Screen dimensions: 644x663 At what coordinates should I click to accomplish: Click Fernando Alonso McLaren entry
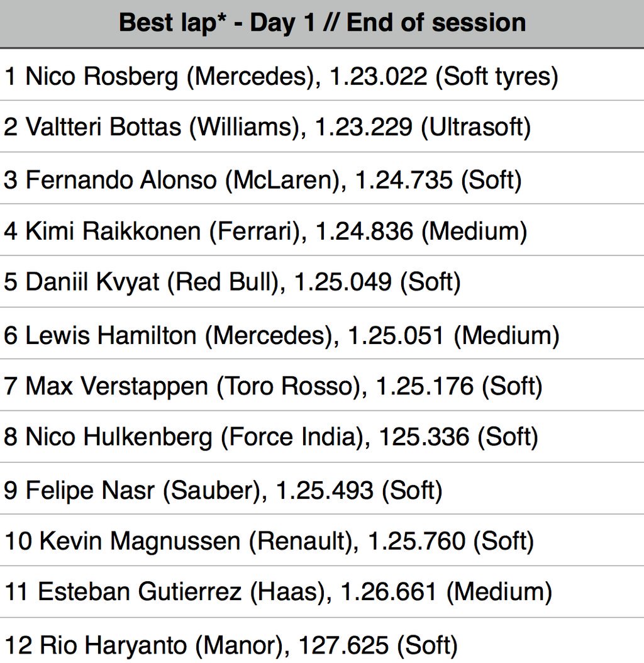point(322,179)
